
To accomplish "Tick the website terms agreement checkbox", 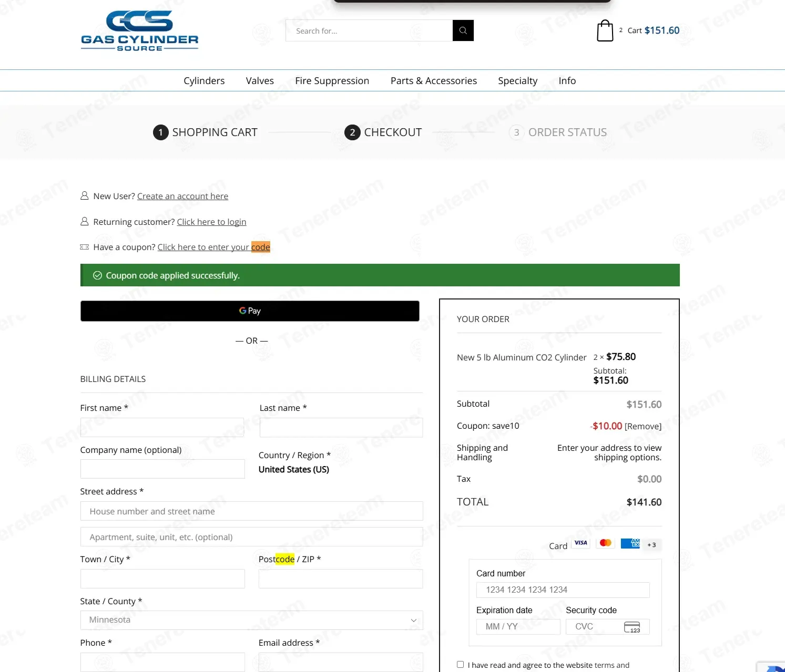I will 461,665.
